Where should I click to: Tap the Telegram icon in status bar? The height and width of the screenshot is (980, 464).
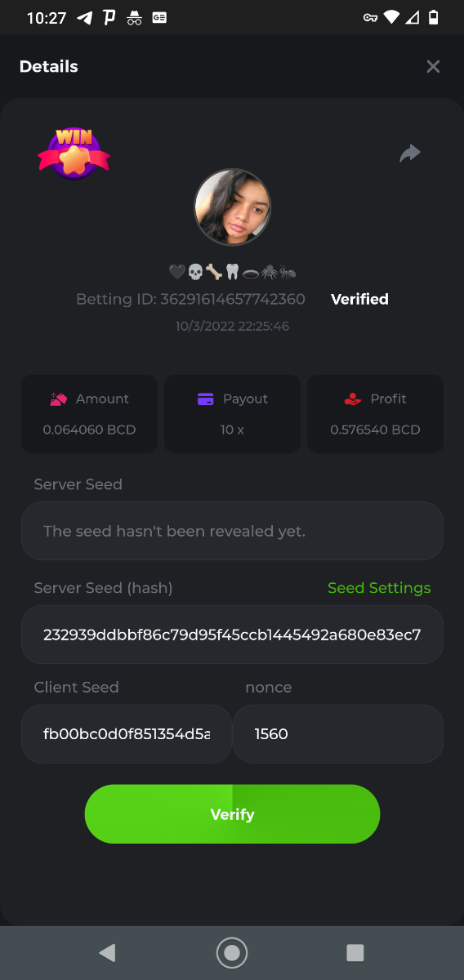click(84, 17)
